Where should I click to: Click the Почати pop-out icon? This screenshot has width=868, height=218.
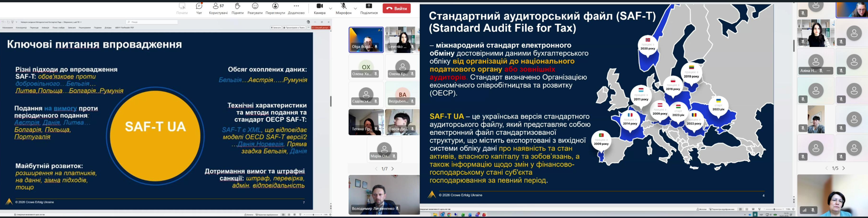182,8
